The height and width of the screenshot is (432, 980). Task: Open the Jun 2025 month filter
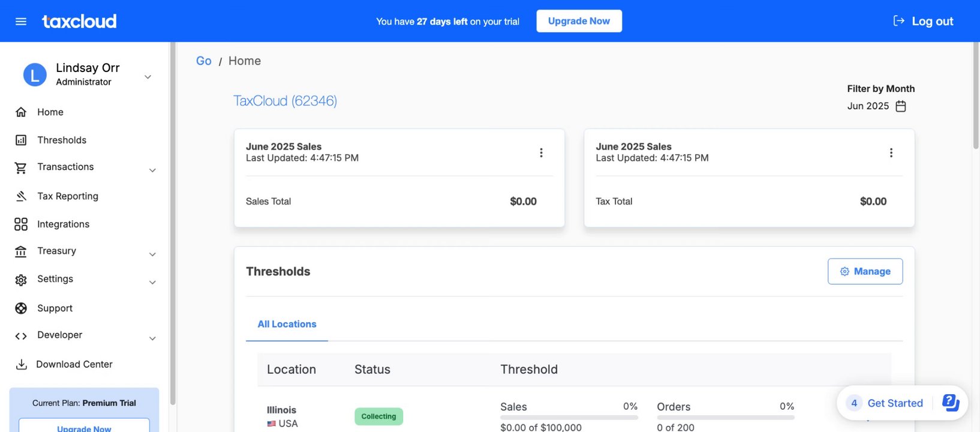pos(876,106)
